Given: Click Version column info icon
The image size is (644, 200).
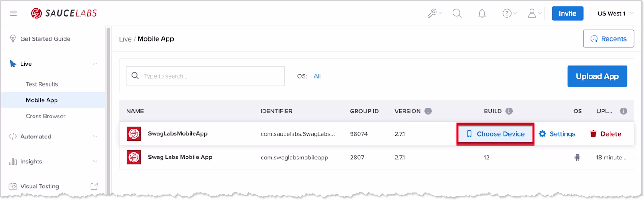Looking at the screenshot, I should tap(428, 111).
